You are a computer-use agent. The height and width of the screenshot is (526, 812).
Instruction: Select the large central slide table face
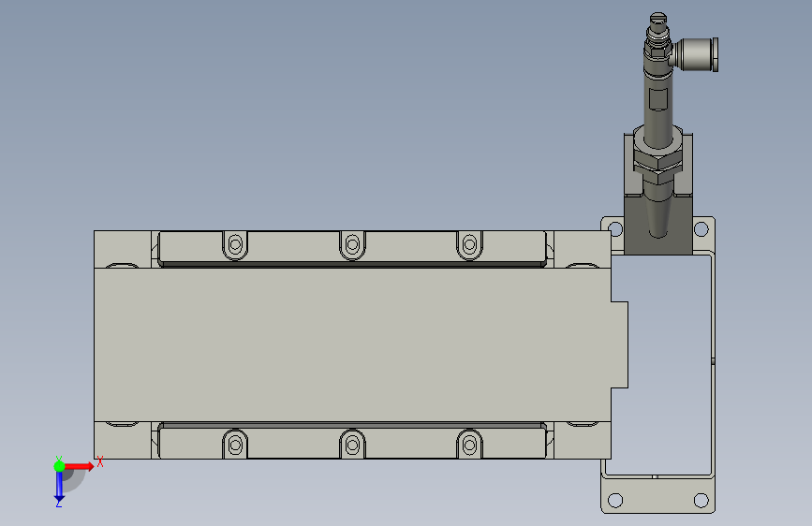coord(352,344)
